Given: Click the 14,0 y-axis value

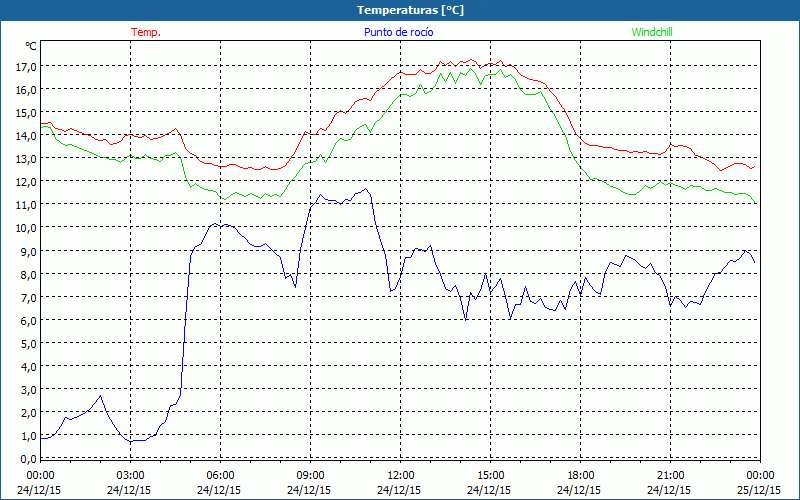Looking at the screenshot, I should pyautogui.click(x=26, y=136).
